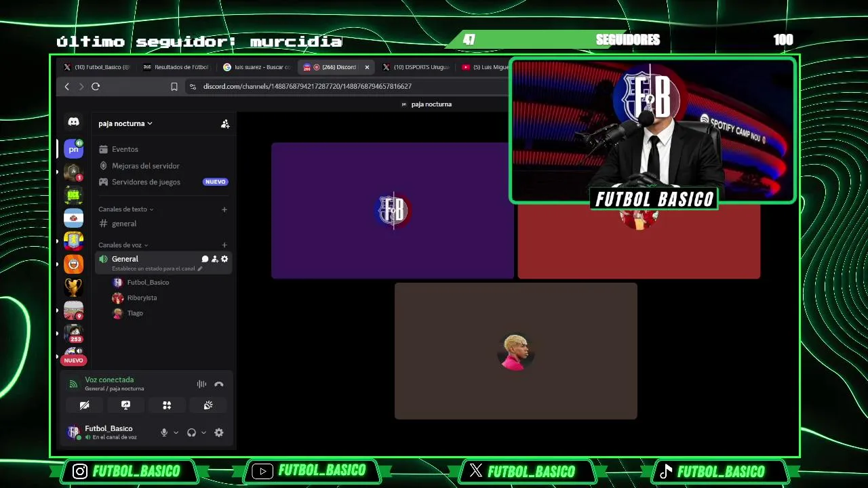The image size is (868, 488).
Task: Click the site info icon in address bar
Action: pos(193,87)
